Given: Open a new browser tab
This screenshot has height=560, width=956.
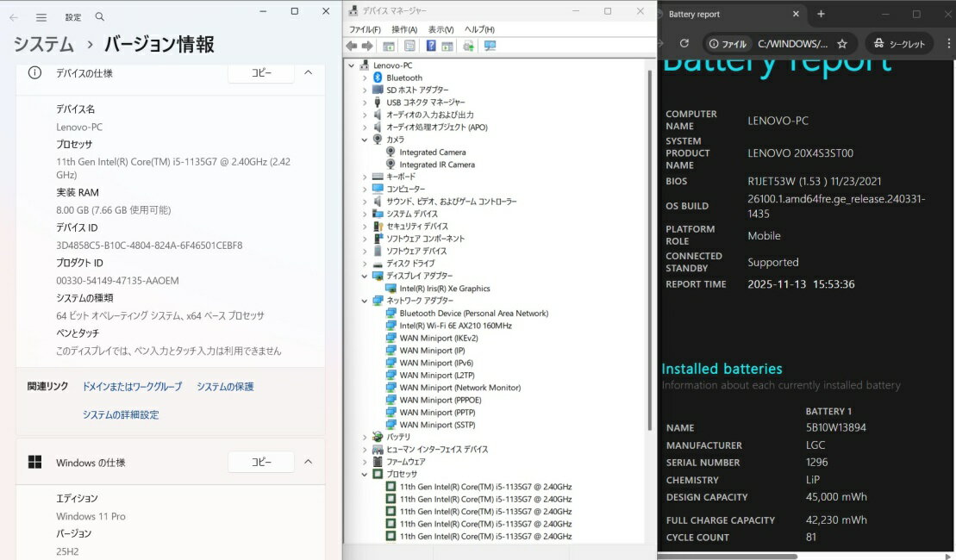Looking at the screenshot, I should point(821,14).
